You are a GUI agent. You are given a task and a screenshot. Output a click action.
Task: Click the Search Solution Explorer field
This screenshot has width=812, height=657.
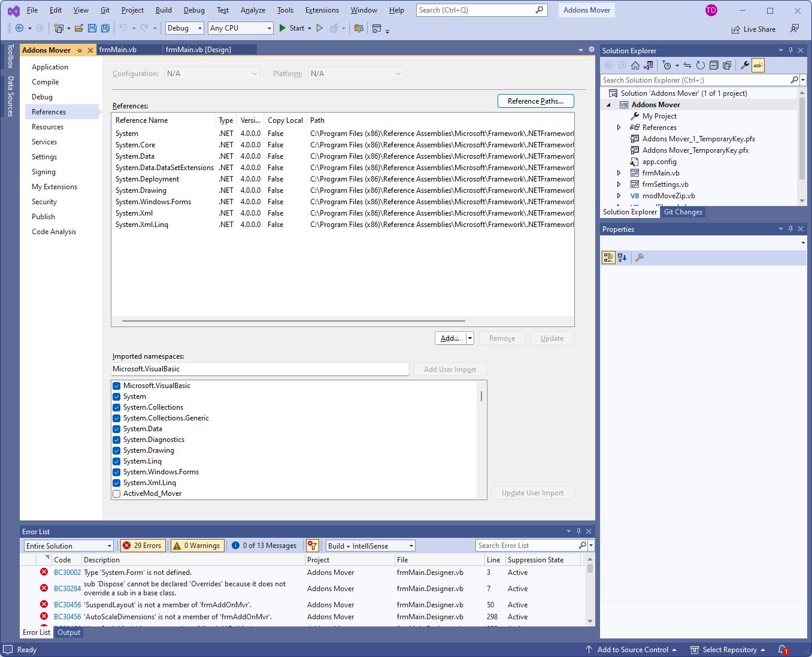pos(695,80)
